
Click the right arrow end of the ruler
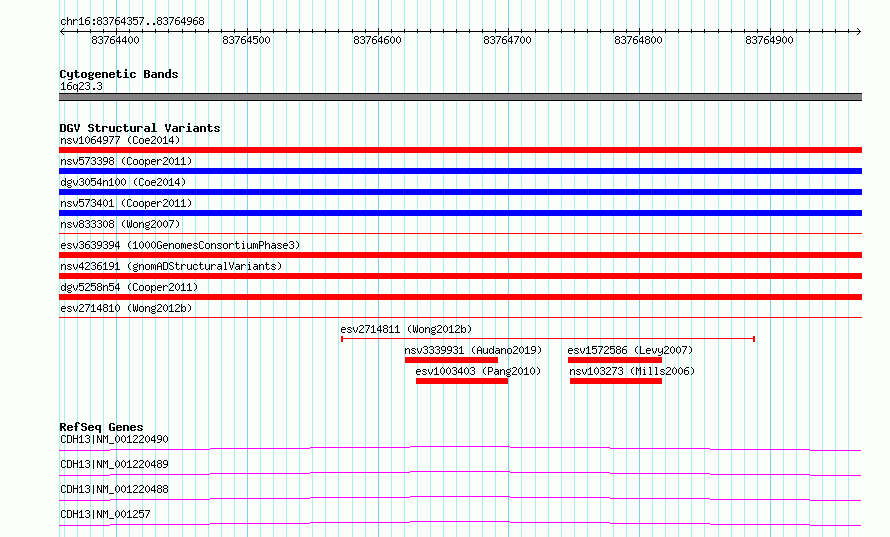point(859,31)
